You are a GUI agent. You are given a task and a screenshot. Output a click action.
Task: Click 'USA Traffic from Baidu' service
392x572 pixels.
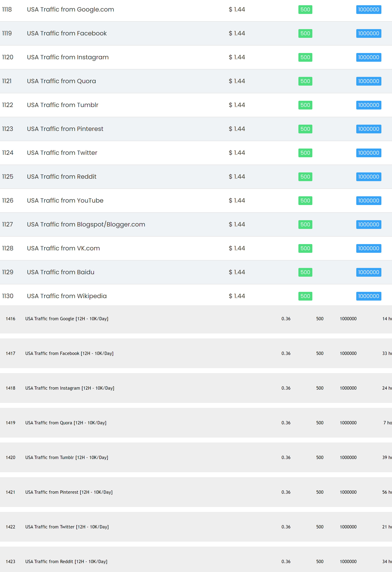[x=60, y=272]
